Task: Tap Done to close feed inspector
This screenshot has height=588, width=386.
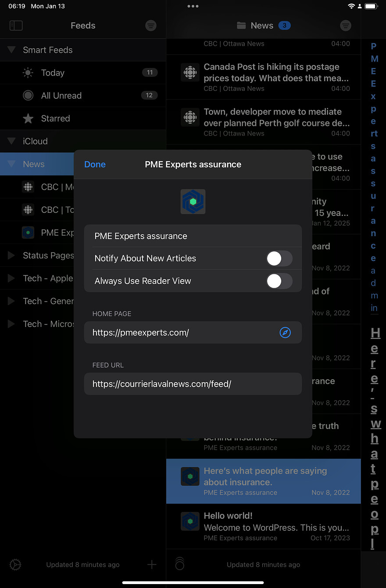Action: (95, 165)
